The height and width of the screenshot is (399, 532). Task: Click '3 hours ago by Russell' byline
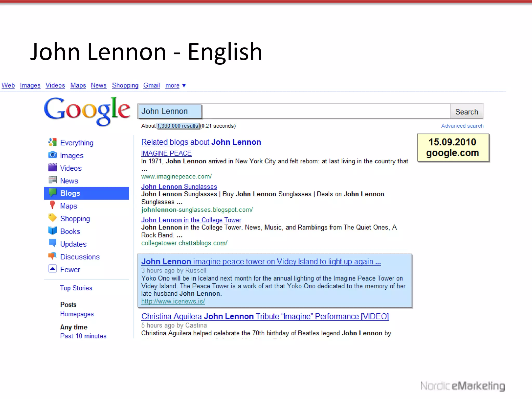[174, 270]
